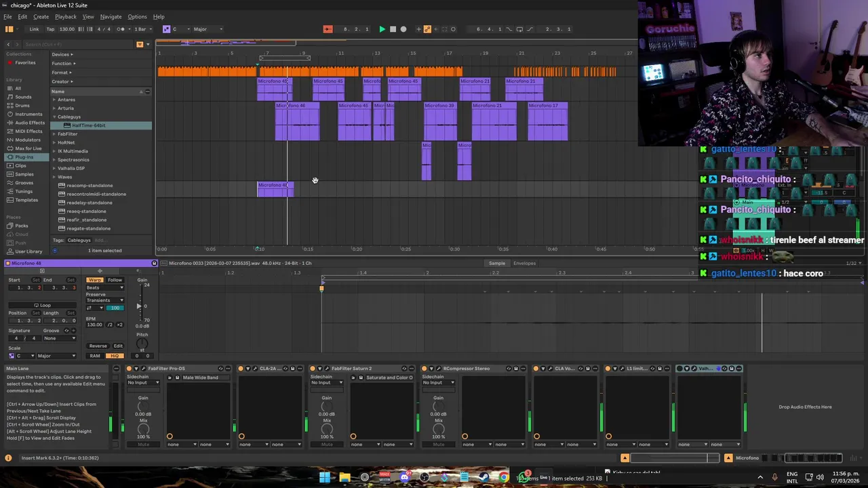Image resolution: width=868 pixels, height=488 pixels.
Task: Open Create menu
Action: tap(41, 16)
